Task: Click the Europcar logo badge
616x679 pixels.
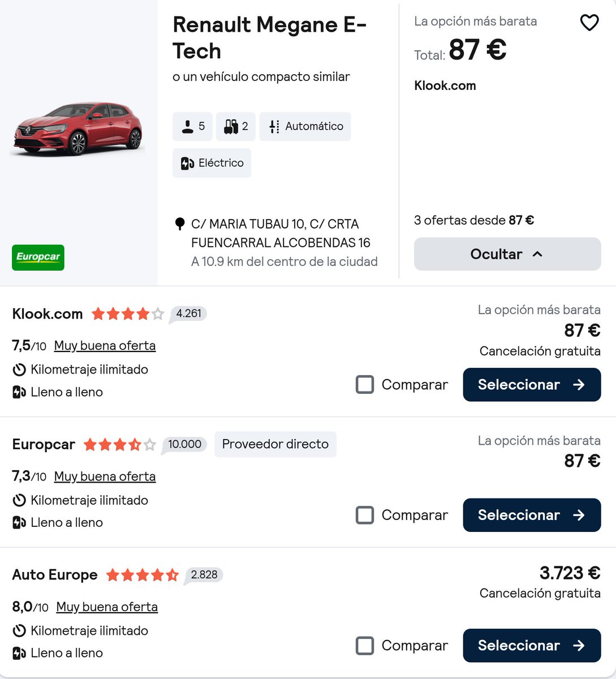Action: point(38,257)
